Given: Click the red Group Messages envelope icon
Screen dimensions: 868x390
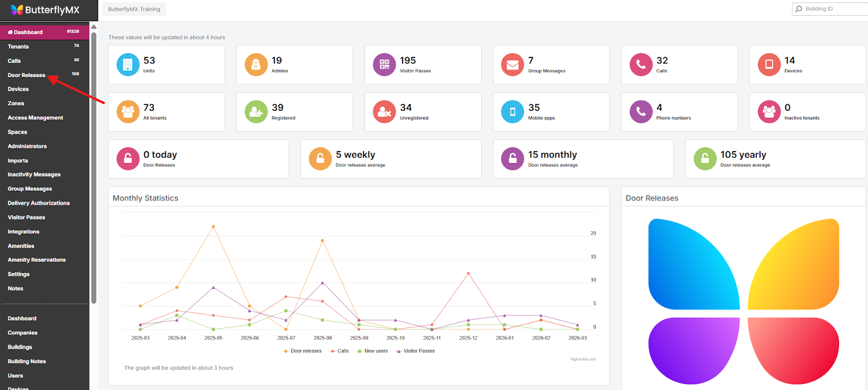Looking at the screenshot, I should [x=512, y=65].
